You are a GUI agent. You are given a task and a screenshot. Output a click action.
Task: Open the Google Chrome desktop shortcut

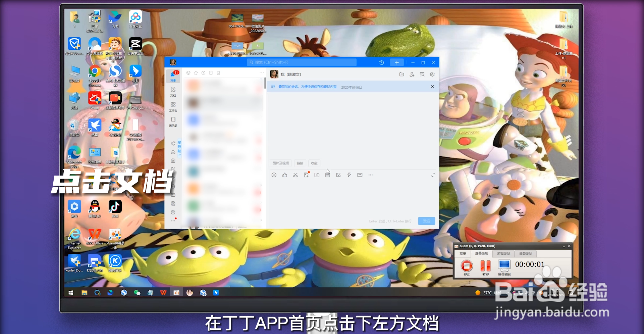(x=95, y=76)
